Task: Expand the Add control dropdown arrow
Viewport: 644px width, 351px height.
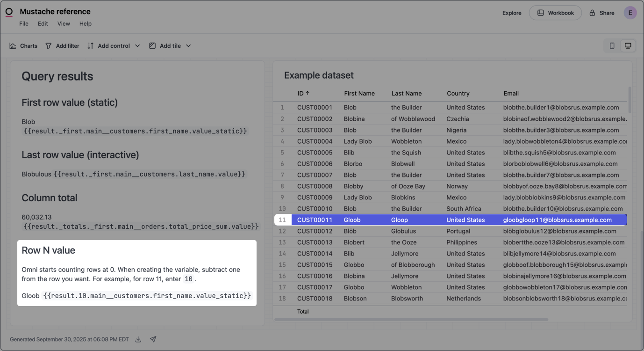Action: (137, 46)
